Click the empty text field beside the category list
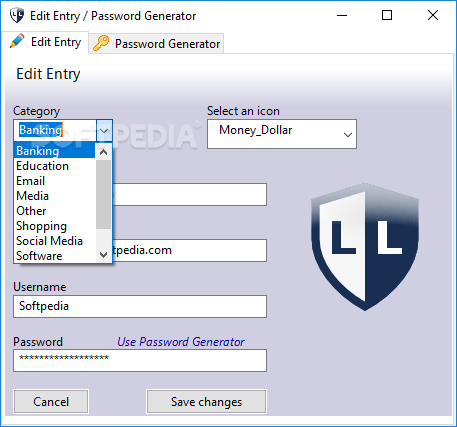This screenshot has height=427, width=457. pos(189,194)
